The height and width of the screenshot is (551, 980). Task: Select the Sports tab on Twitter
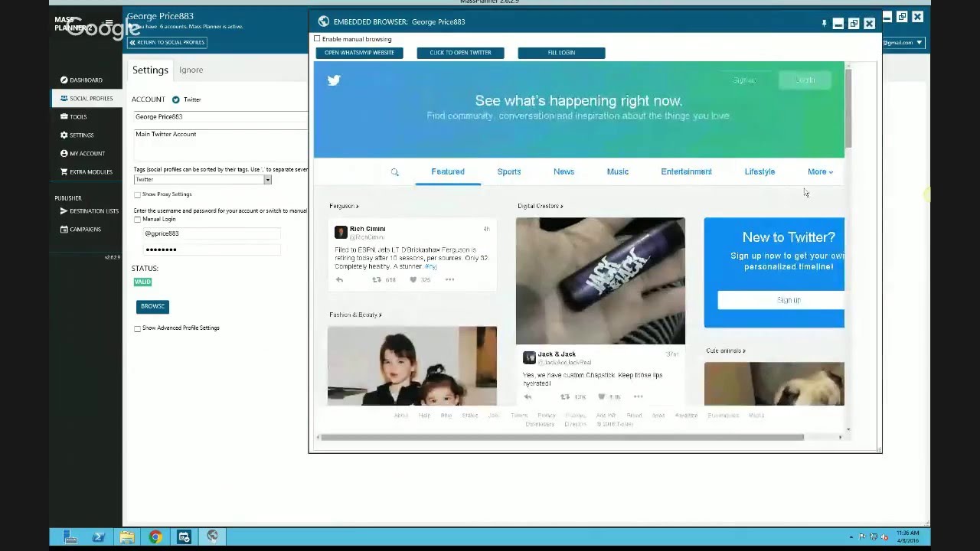pos(509,171)
